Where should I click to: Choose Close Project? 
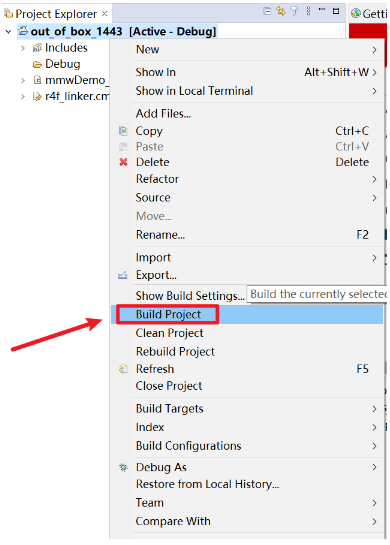click(247, 386)
